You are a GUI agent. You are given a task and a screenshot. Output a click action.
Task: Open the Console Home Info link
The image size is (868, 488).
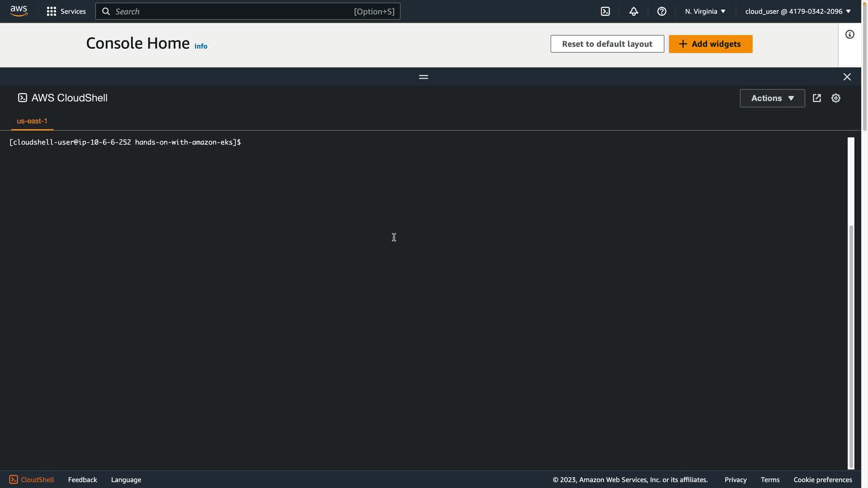pyautogui.click(x=201, y=46)
